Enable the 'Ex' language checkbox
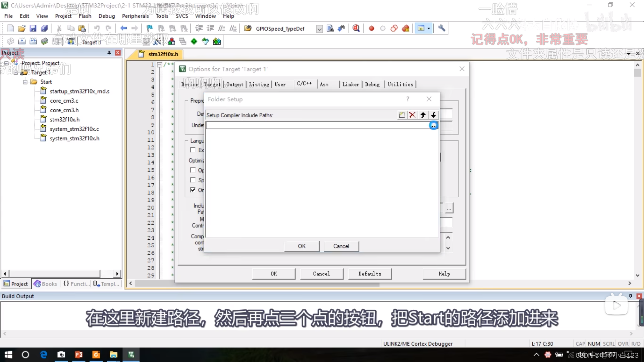Screen dimensions: 644x362 (x=193, y=150)
